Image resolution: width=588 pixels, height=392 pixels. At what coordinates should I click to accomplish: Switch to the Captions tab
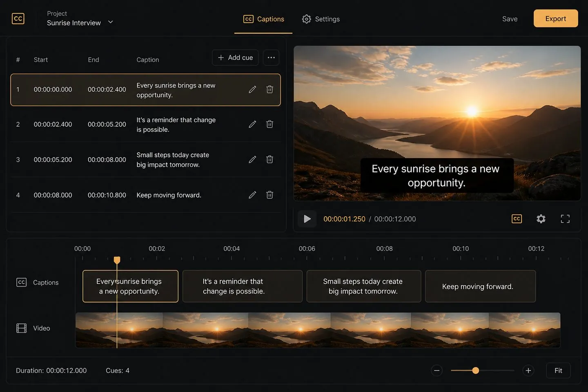[x=263, y=19]
